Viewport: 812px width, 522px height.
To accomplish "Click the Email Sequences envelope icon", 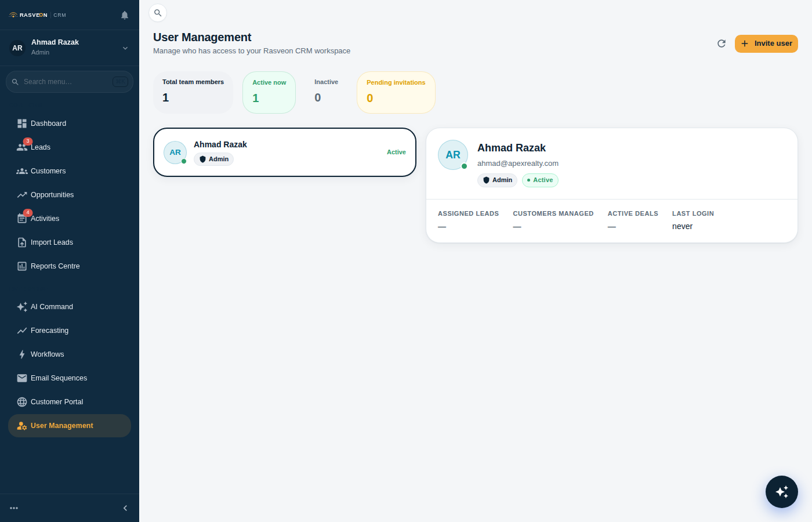I will pos(22,378).
